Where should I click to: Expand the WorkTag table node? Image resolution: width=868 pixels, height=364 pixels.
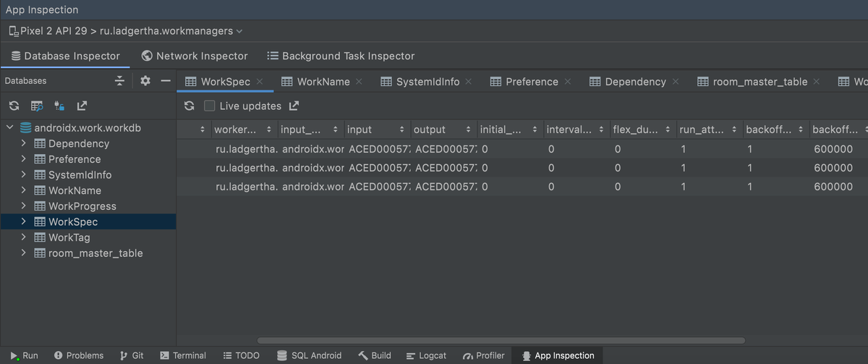tap(24, 237)
